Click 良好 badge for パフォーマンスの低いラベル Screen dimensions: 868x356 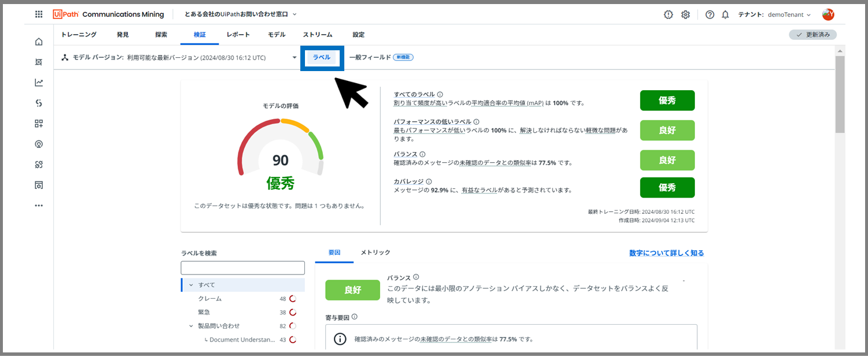(x=667, y=131)
